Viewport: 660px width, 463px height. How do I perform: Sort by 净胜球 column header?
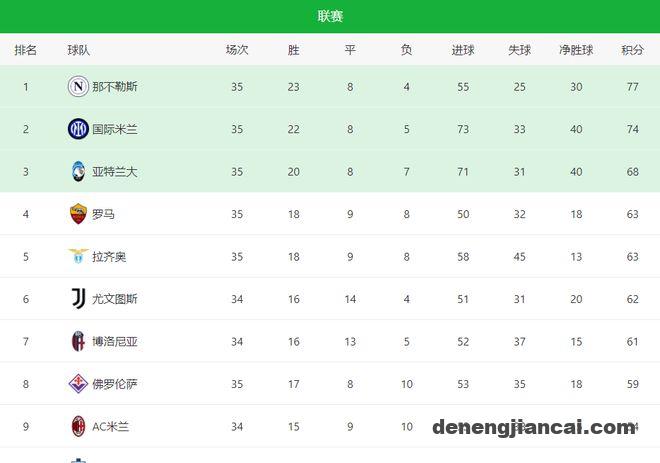click(x=576, y=50)
